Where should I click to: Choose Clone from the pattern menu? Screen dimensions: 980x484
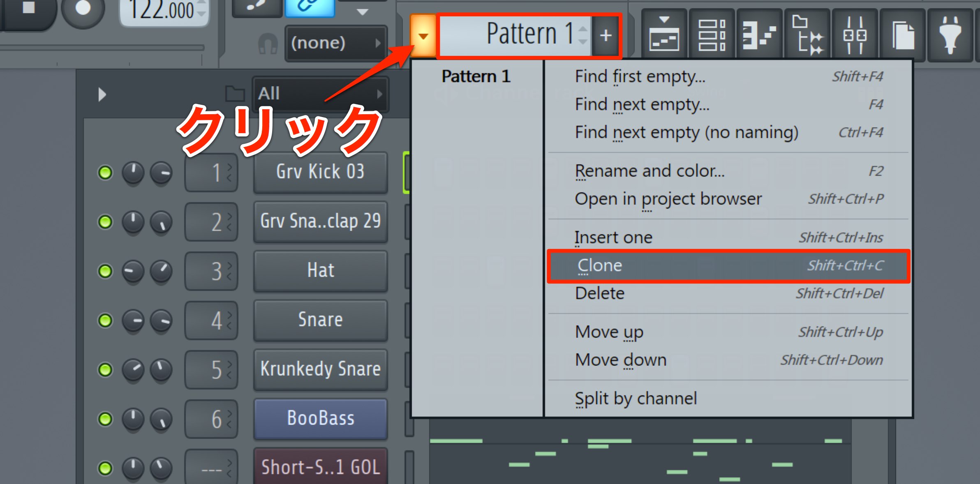(x=728, y=265)
